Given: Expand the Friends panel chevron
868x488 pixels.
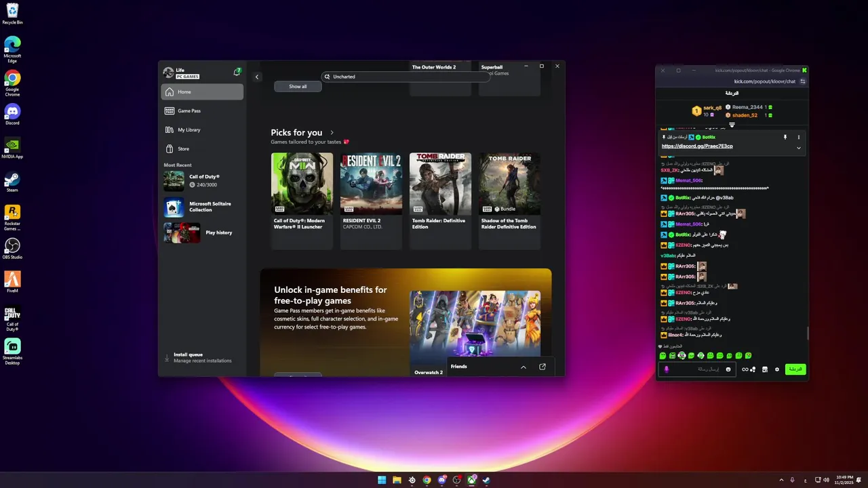Looking at the screenshot, I should 523,367.
